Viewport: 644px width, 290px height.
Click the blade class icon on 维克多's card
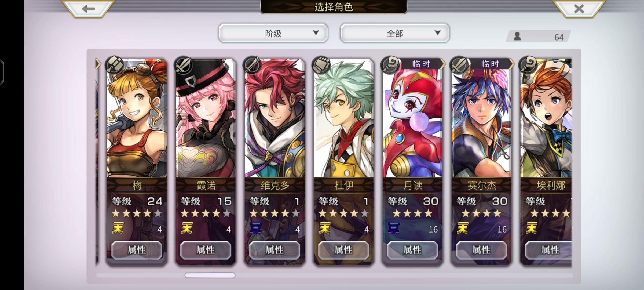[252, 65]
